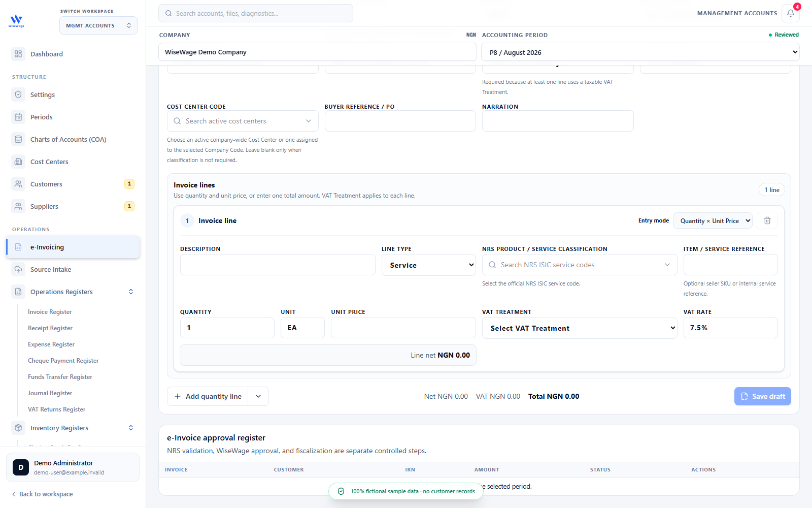
Task: Click the Demo Administrator avatar
Action: (x=21, y=467)
